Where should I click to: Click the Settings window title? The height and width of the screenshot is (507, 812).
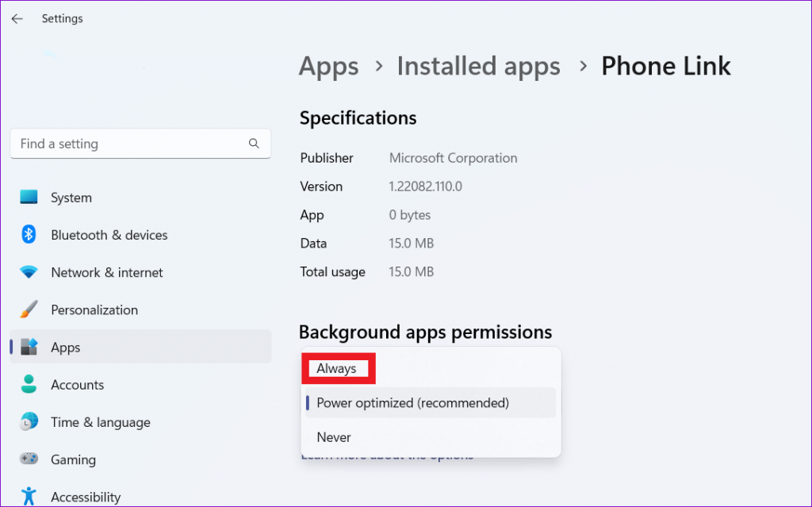tap(62, 19)
